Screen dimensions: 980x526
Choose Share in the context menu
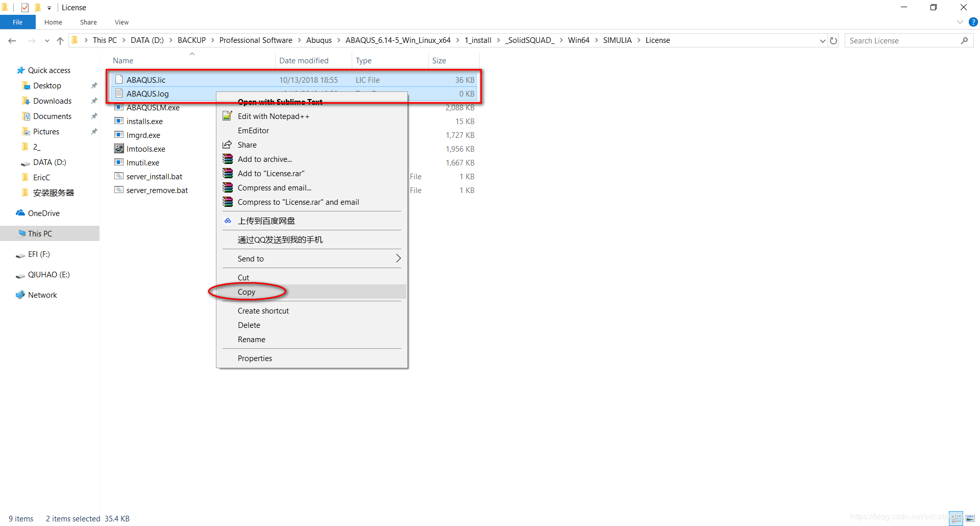pos(312,145)
